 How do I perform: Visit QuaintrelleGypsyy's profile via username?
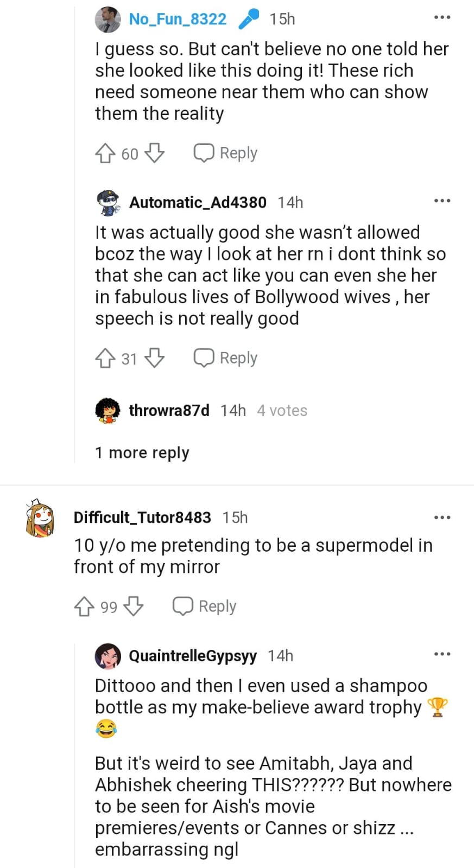[x=193, y=656]
